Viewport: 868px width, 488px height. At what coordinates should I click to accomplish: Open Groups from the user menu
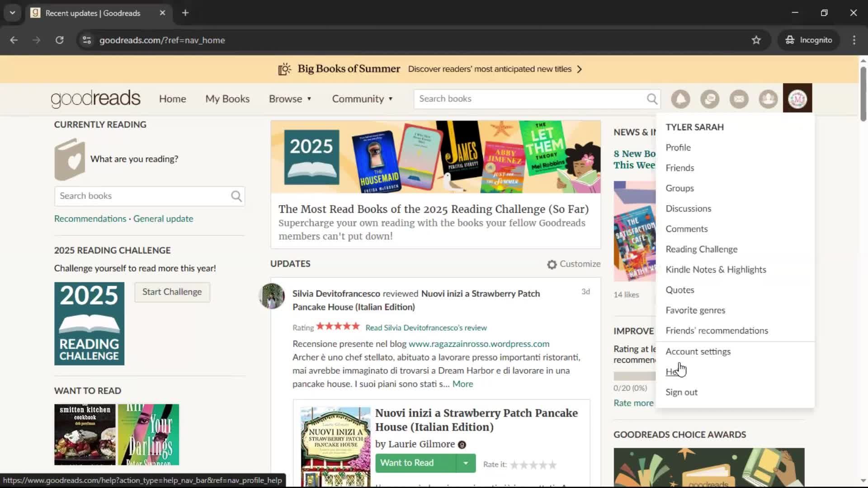click(679, 188)
